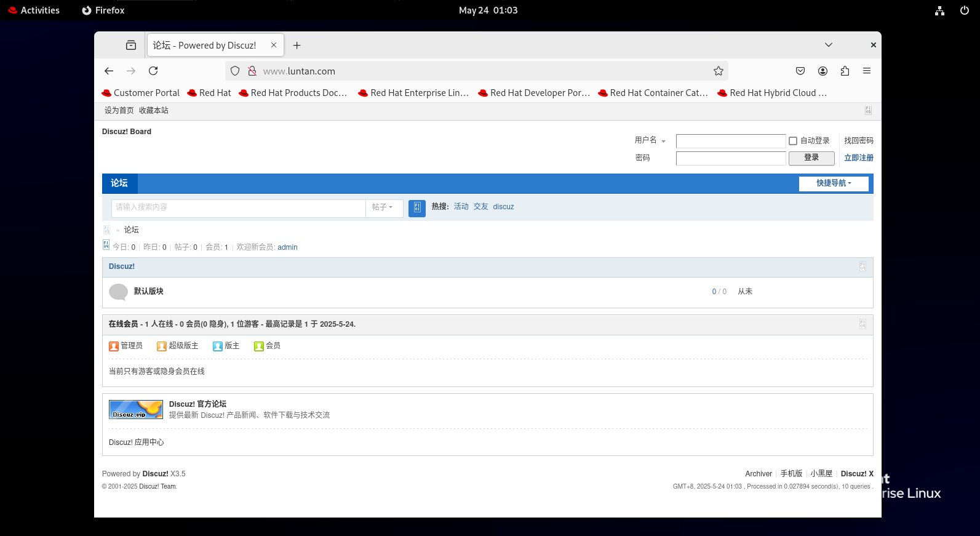
Task: Click the password input field
Action: click(x=731, y=158)
